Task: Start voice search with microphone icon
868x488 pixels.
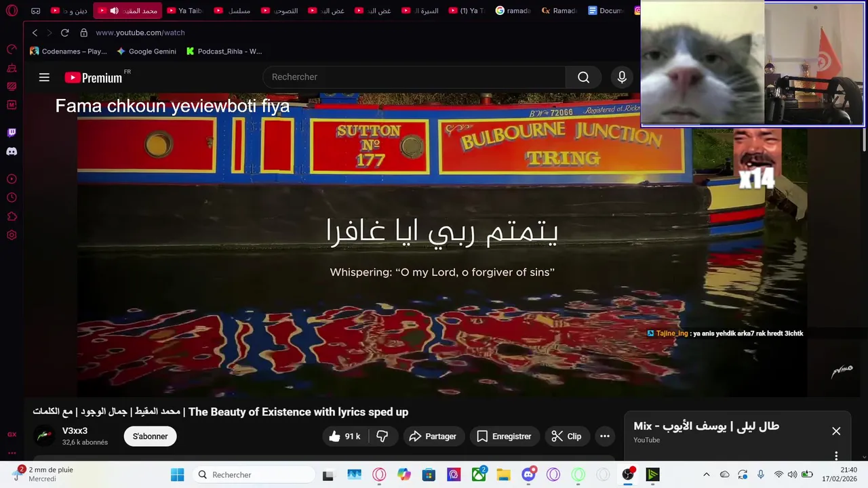Action: 622,77
